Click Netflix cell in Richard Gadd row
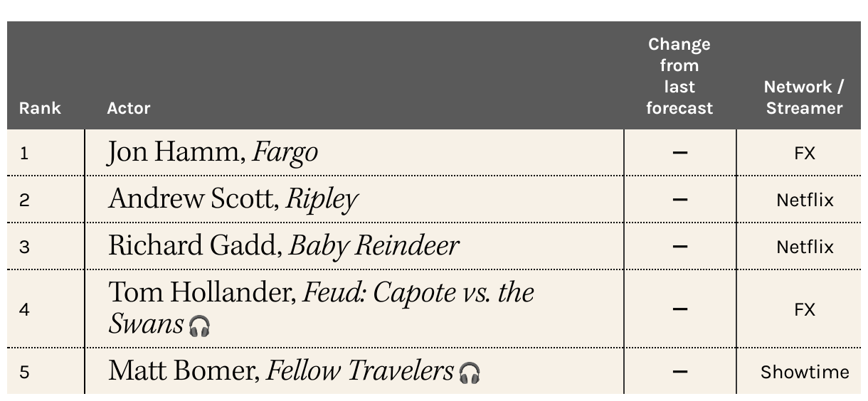 click(x=804, y=247)
